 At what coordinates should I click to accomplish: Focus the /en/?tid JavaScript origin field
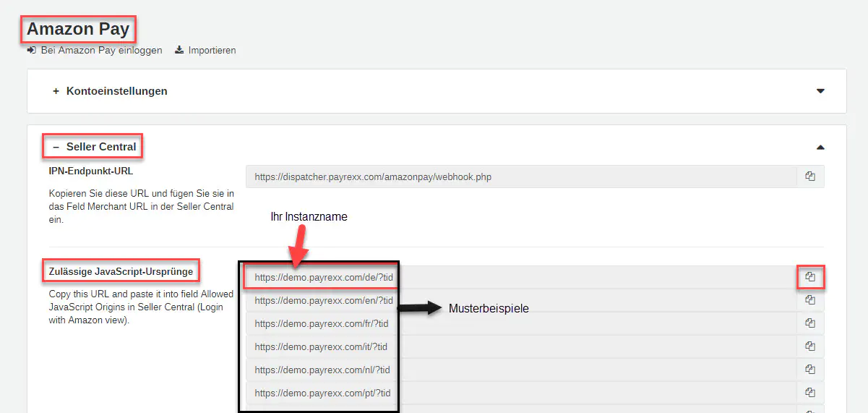520,300
